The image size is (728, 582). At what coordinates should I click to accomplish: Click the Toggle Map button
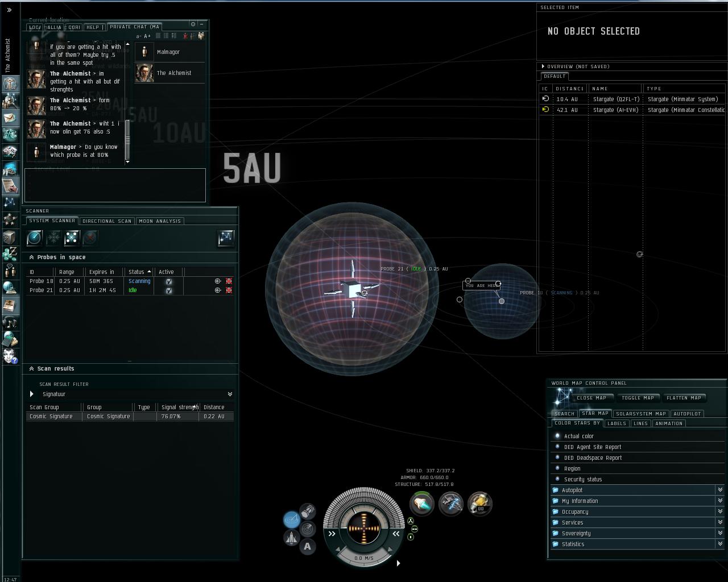point(638,398)
